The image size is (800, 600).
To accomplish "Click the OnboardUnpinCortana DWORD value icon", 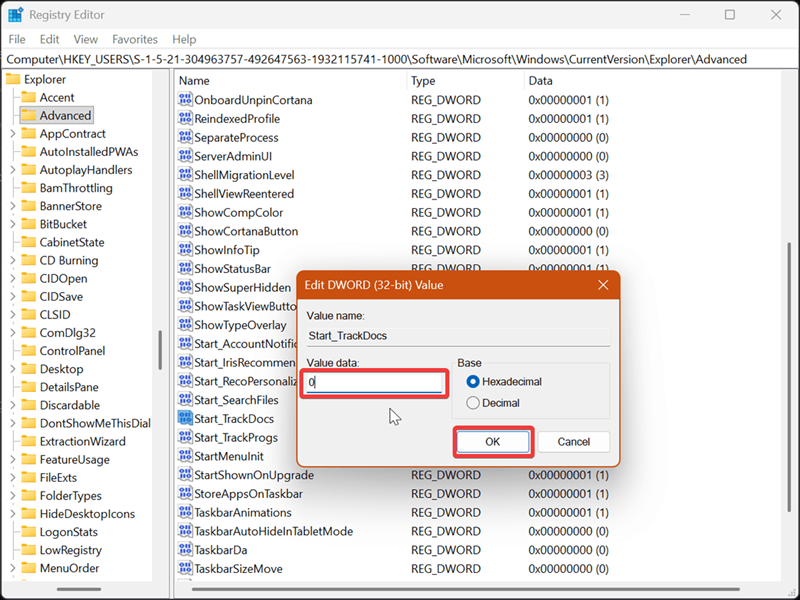I will 185,99.
